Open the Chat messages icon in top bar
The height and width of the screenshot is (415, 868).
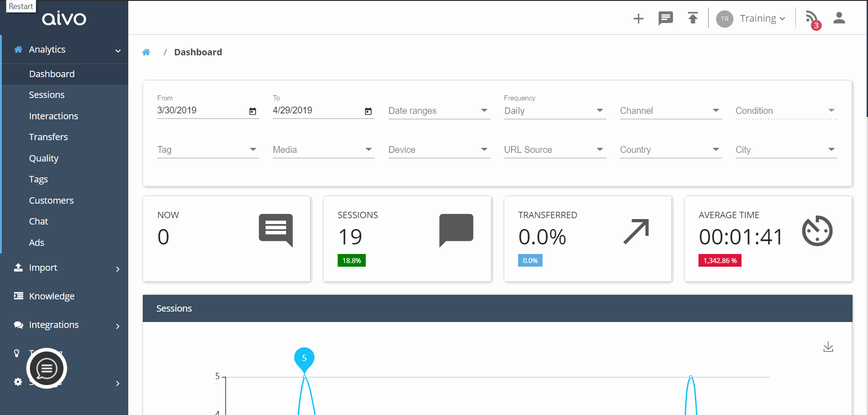(665, 18)
